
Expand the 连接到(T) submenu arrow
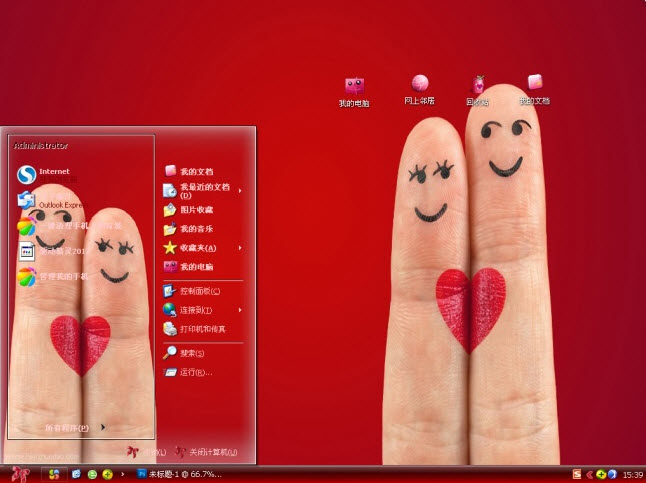(x=240, y=310)
